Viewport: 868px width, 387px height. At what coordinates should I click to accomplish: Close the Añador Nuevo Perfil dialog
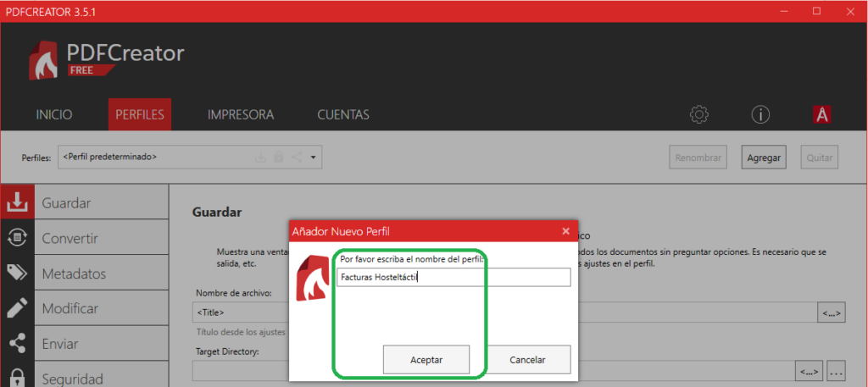click(x=565, y=230)
